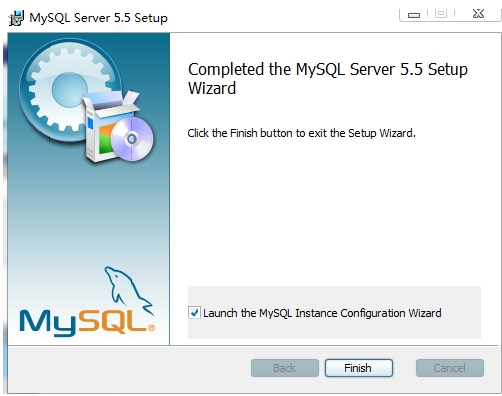Uncheck Launch the MySQL Instance Configuration Wizard

pyautogui.click(x=194, y=313)
